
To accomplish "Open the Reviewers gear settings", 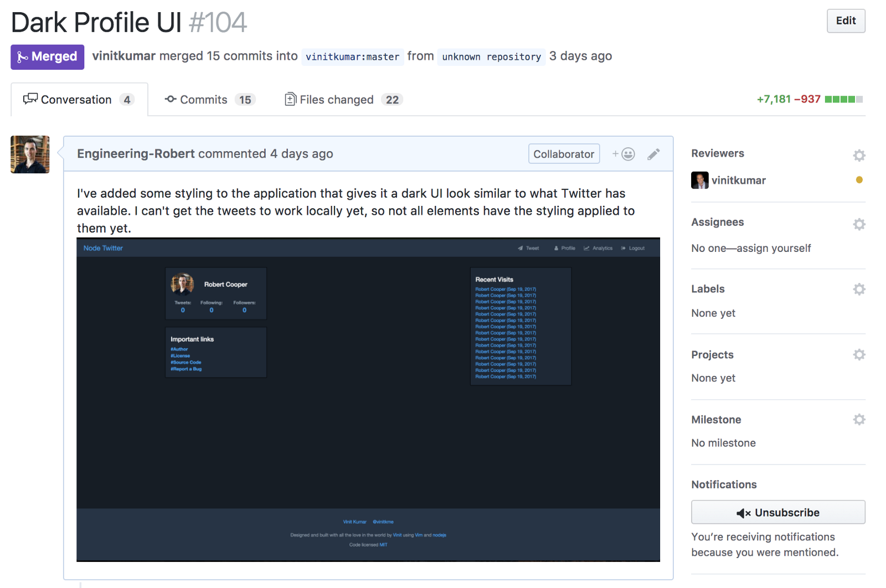I will pos(859,156).
